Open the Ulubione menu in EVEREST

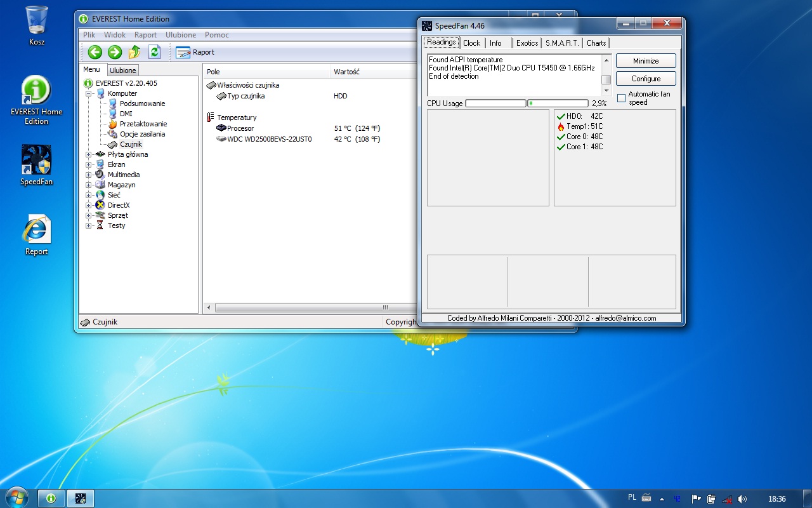181,35
